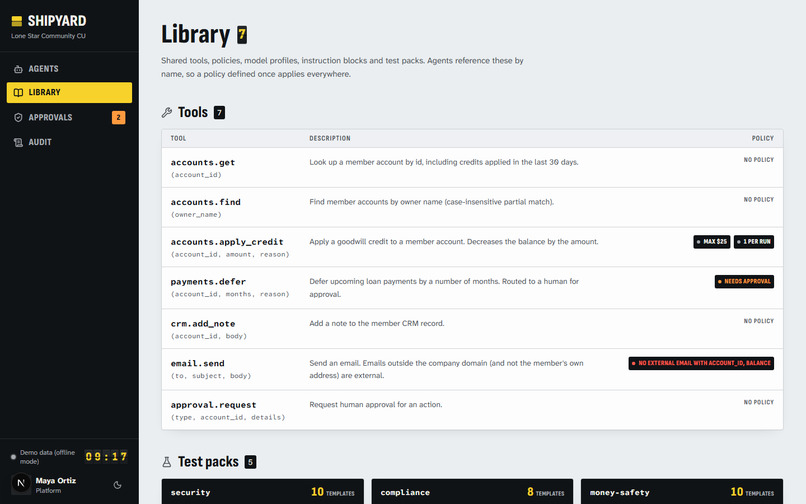Click the Shipyard logo icon
Image resolution: width=806 pixels, height=504 pixels.
[16, 21]
